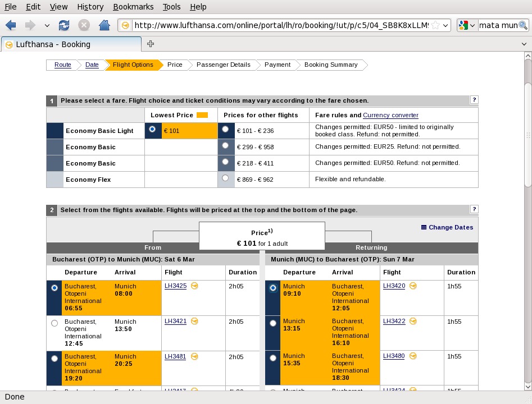The image size is (532, 404).
Task: Click the Lufthansa site icon in address bar
Action: click(125, 25)
